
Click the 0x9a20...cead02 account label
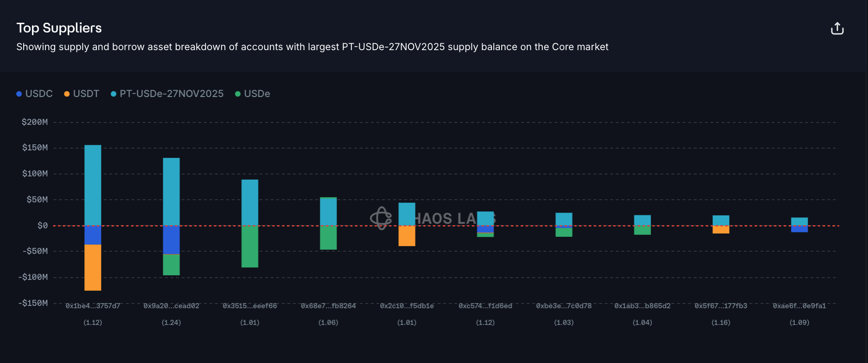[x=171, y=306]
